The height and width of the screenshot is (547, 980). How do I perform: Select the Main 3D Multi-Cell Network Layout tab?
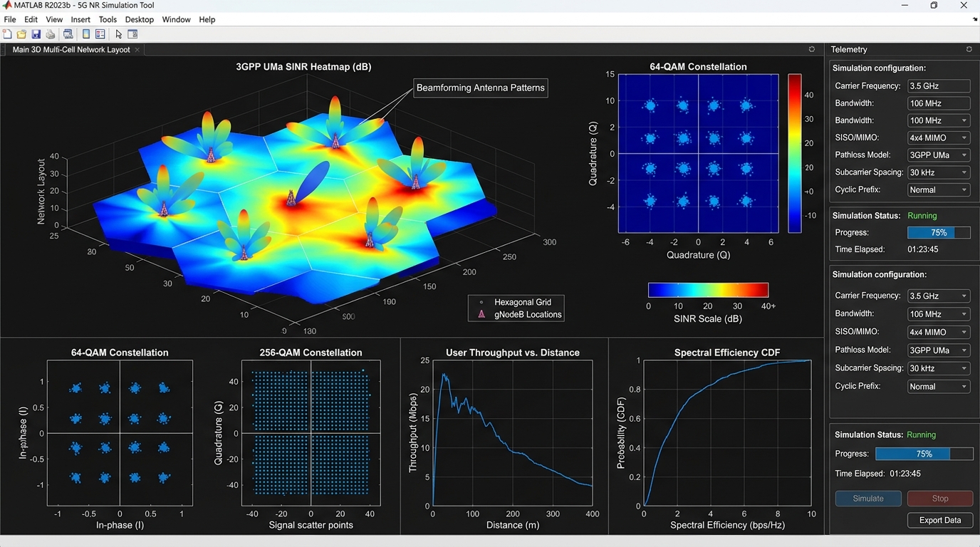[73, 50]
